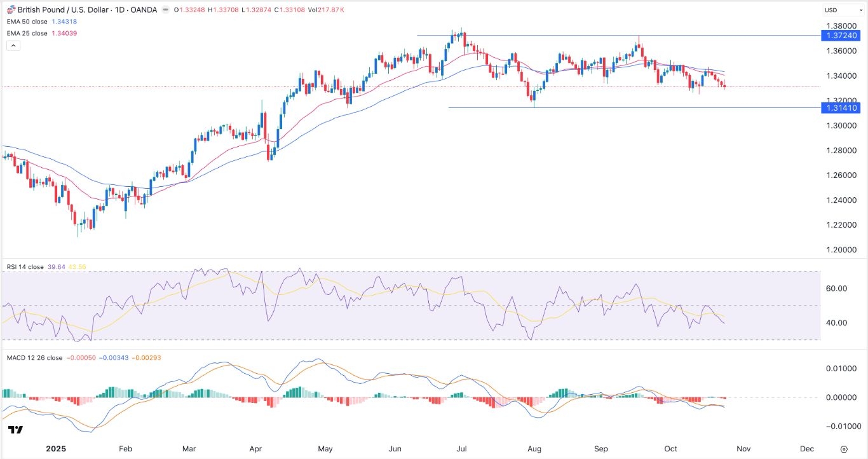This screenshot has width=868, height=459.
Task: Click the 2025 label on the date axis
Action: (57, 449)
